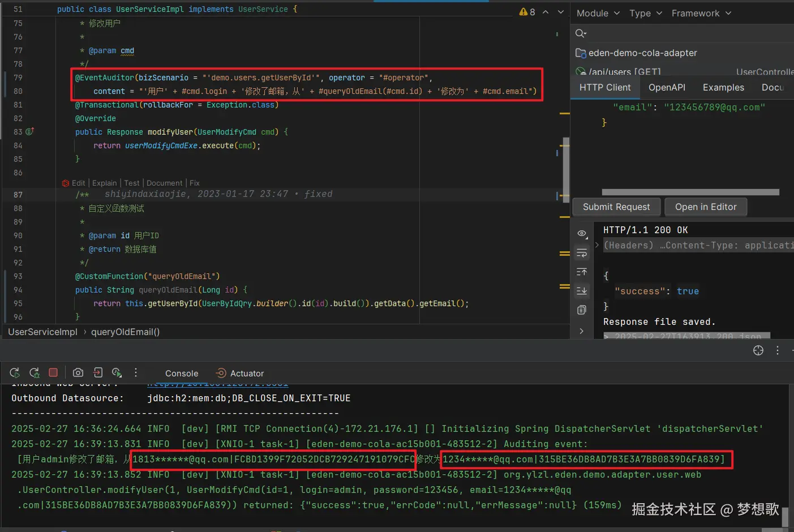
Task: Open the Framework filter dropdown
Action: pos(701,13)
